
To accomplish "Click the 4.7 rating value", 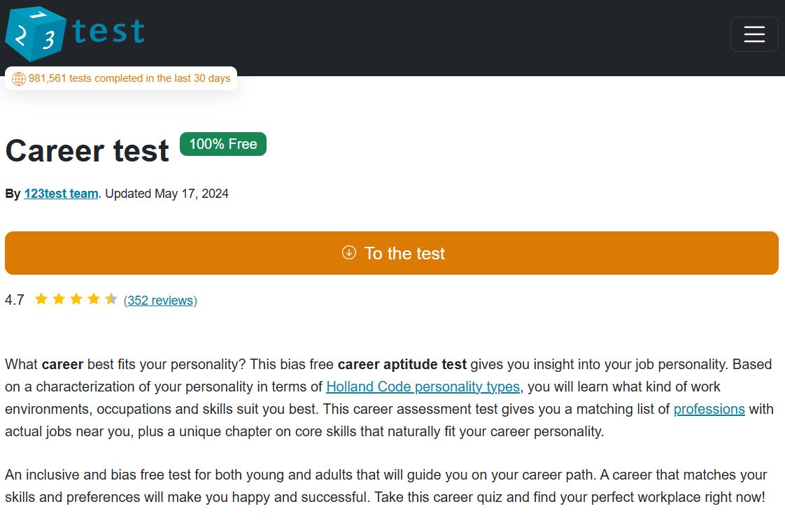I will (14, 299).
